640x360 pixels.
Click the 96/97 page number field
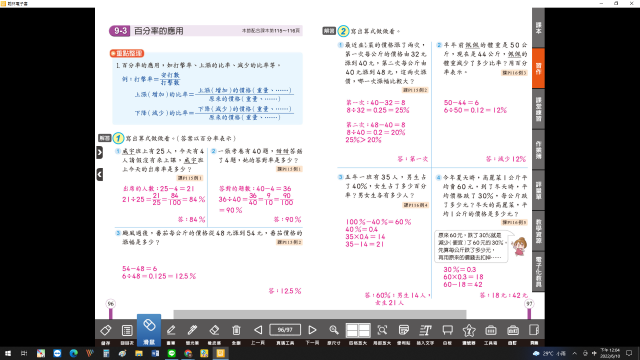[285, 330]
